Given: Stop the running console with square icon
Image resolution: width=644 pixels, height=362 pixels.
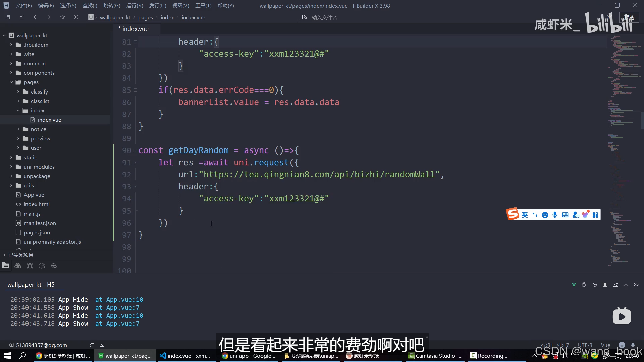Looking at the screenshot, I should click(x=605, y=285).
